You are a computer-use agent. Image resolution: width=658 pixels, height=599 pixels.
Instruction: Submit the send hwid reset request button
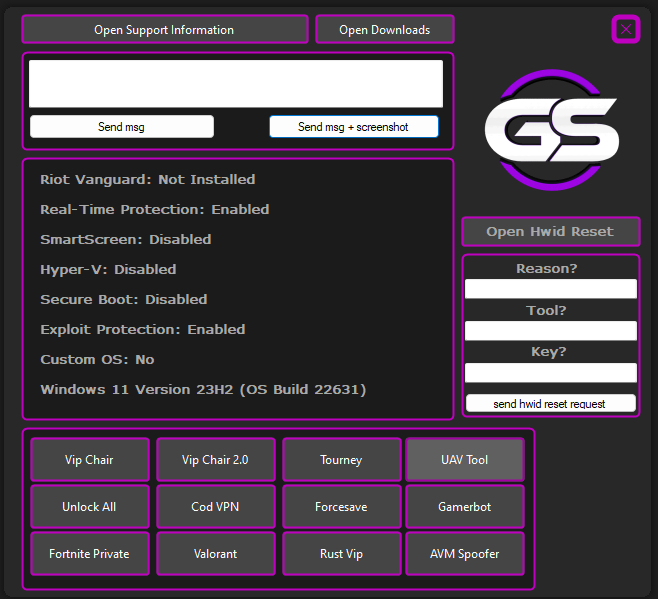[551, 403]
